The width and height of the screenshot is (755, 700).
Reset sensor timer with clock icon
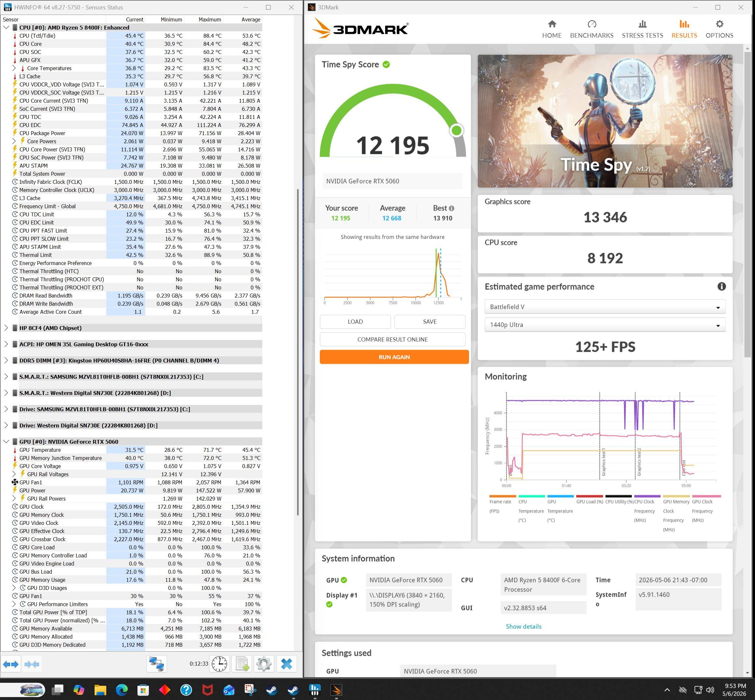click(219, 664)
